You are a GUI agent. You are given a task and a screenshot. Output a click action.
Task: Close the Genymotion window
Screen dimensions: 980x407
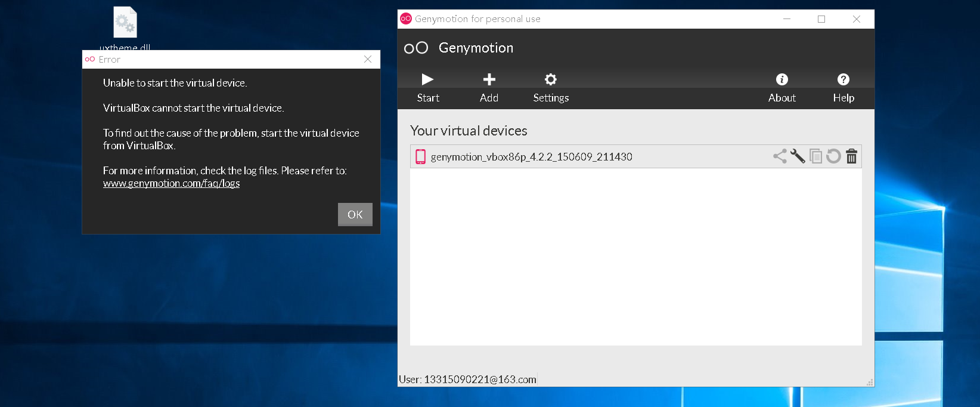(x=857, y=19)
